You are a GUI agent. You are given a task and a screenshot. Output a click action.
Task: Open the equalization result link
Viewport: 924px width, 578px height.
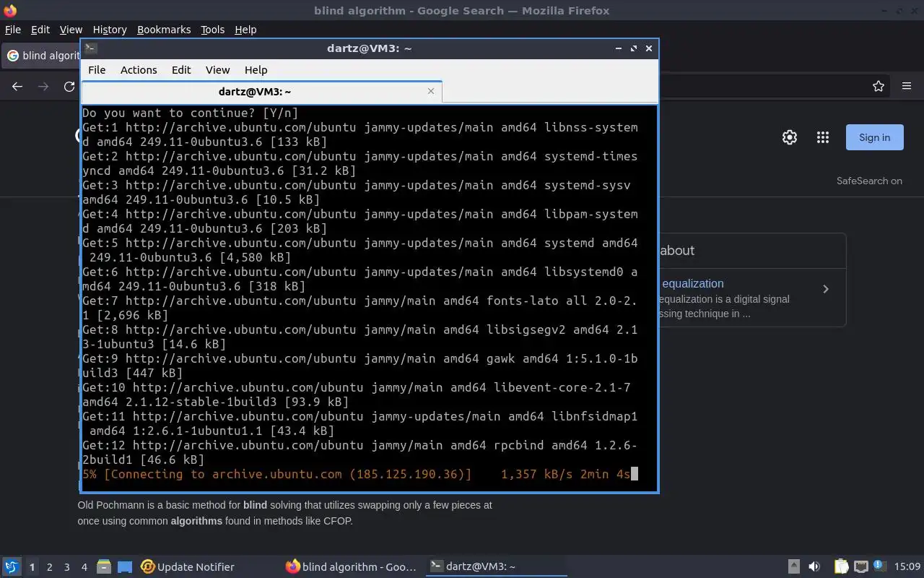(x=692, y=283)
